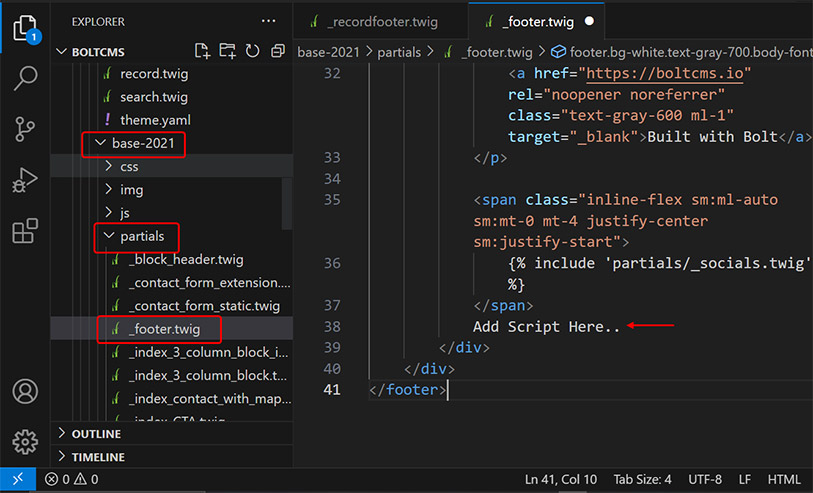Change line ending via LF status item

pos(745,480)
